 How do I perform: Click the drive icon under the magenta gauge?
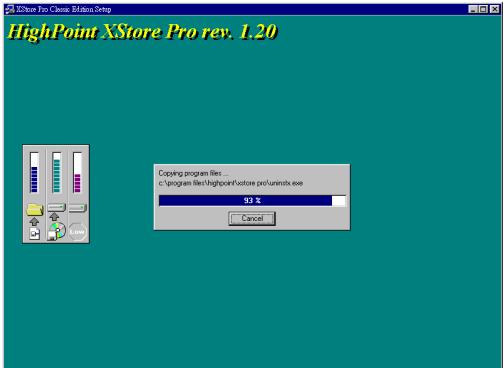(78, 208)
